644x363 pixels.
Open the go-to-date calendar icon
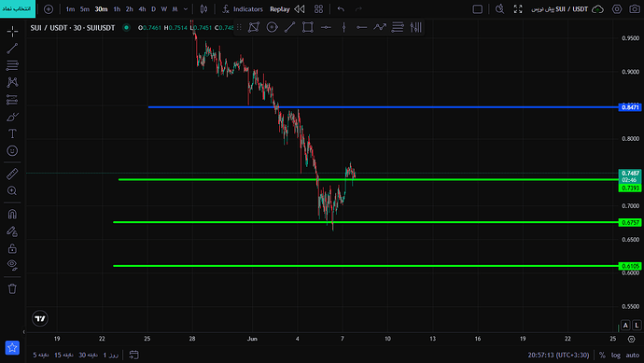click(133, 355)
